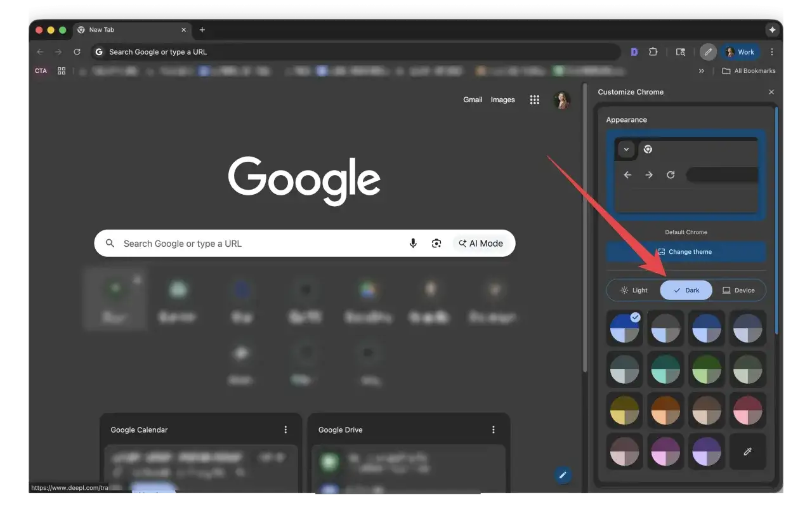
Task: Click the blue pencil customize icon
Action: 563,475
